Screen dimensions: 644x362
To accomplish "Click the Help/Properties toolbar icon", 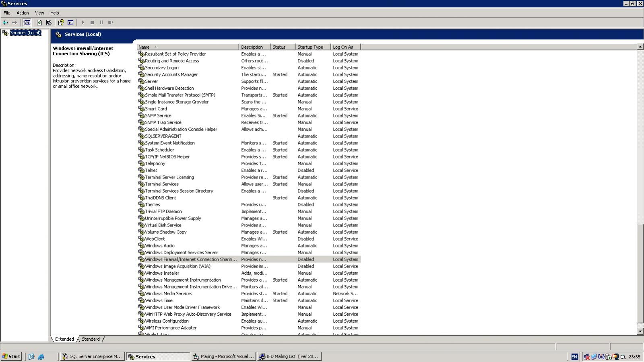I will (x=61, y=23).
